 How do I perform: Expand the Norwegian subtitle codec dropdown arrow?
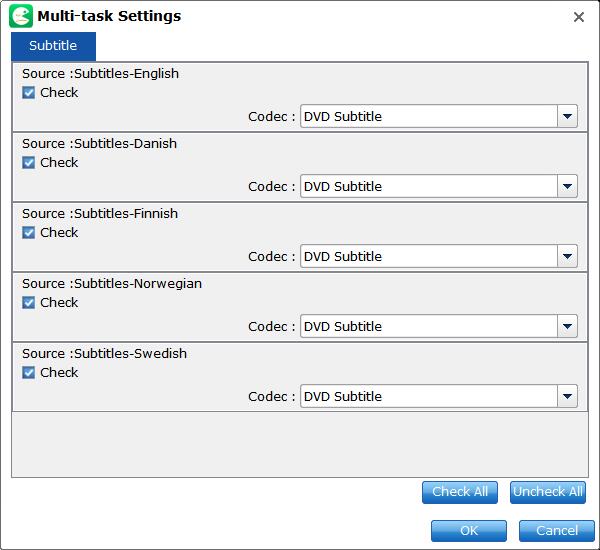pyautogui.click(x=567, y=326)
